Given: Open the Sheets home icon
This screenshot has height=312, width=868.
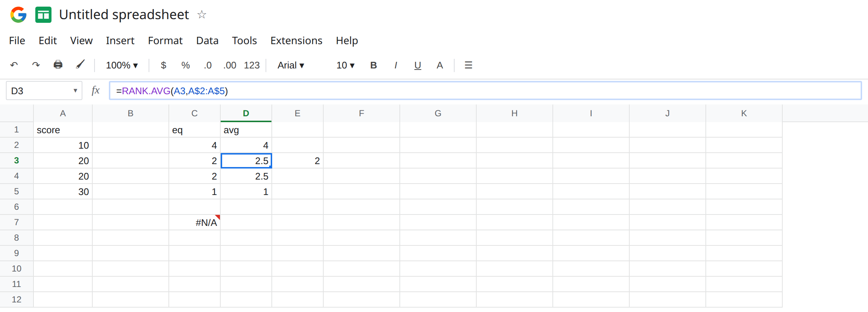Looking at the screenshot, I should [x=43, y=15].
